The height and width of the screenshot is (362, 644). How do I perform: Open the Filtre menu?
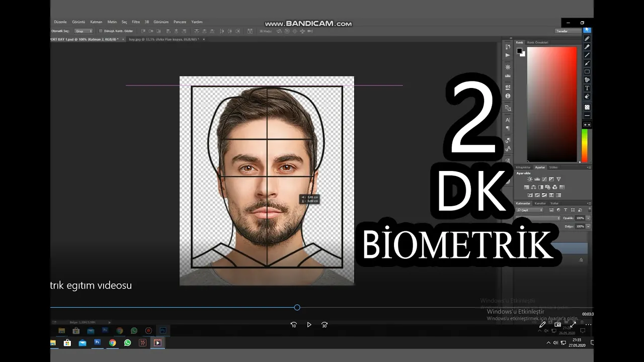point(136,22)
